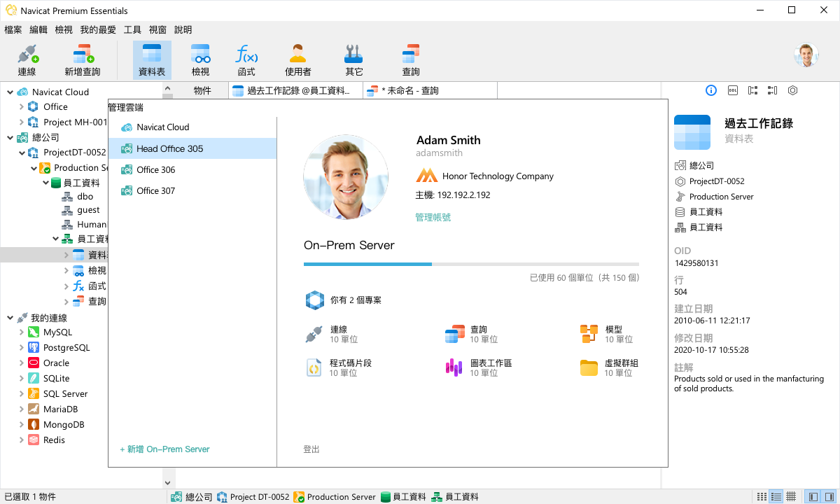This screenshot has height=504, width=840.
Task: Open the 工具 menu
Action: tap(132, 30)
